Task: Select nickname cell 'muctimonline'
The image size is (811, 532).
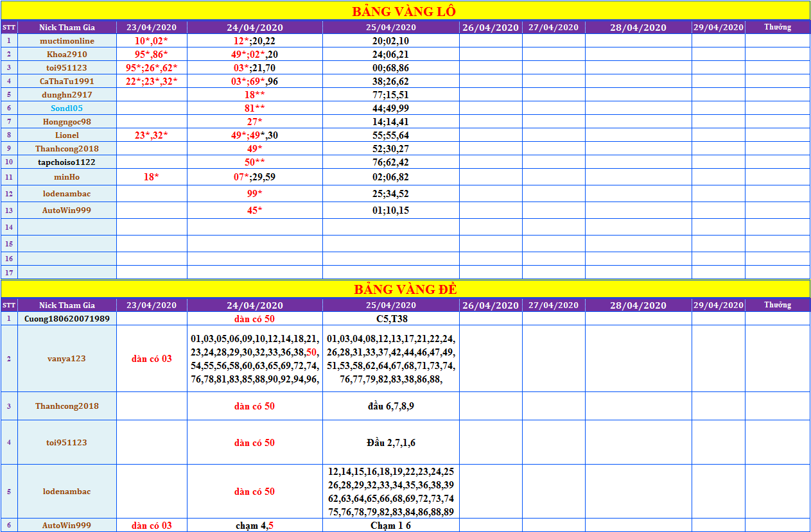Action: (67, 40)
